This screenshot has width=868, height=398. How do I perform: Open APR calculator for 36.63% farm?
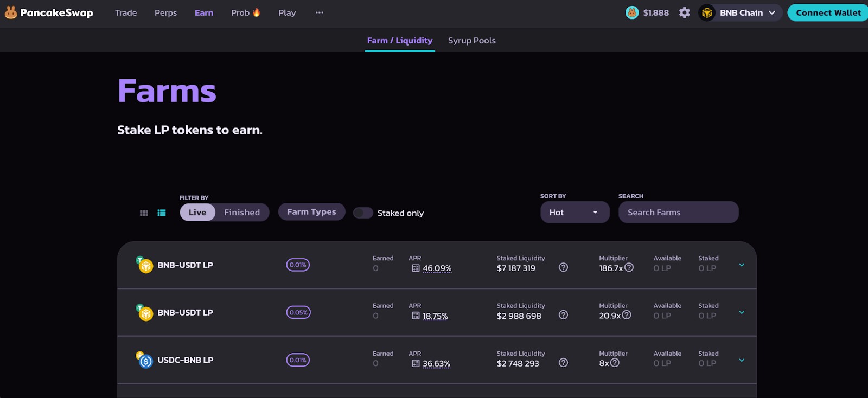pyautogui.click(x=416, y=364)
